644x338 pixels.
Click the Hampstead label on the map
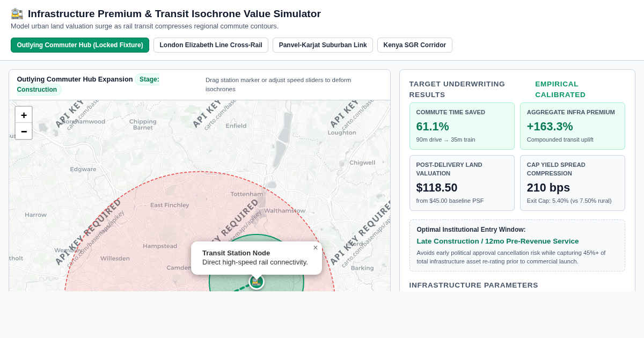[160, 246]
